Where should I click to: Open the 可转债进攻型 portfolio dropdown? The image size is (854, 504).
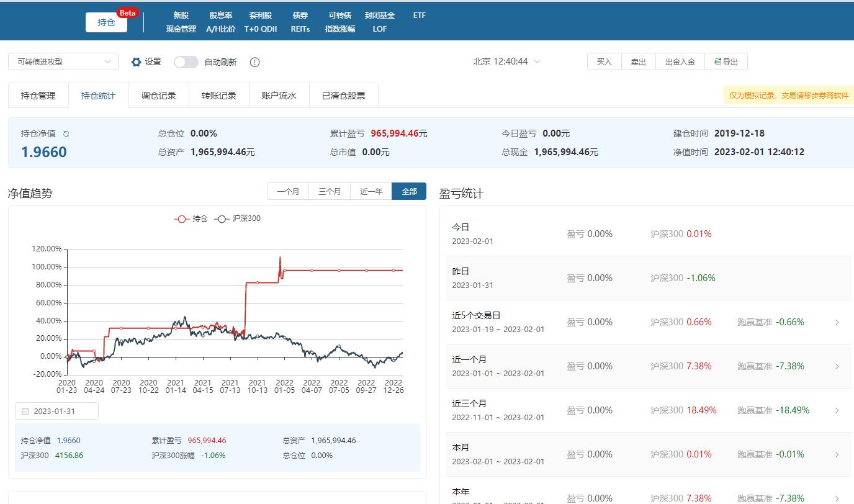pos(63,61)
